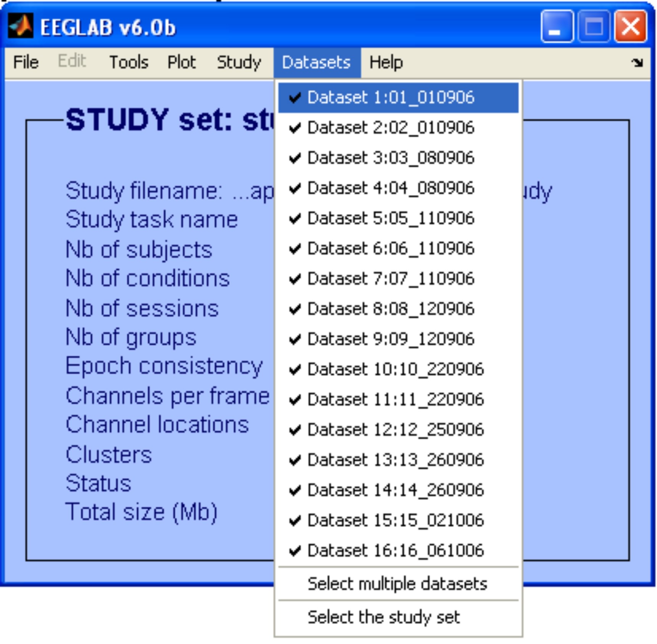Viewport: 657px width, 644px height.
Task: Choose Dataset 12:12_250906 from the menu
Action: point(398,430)
